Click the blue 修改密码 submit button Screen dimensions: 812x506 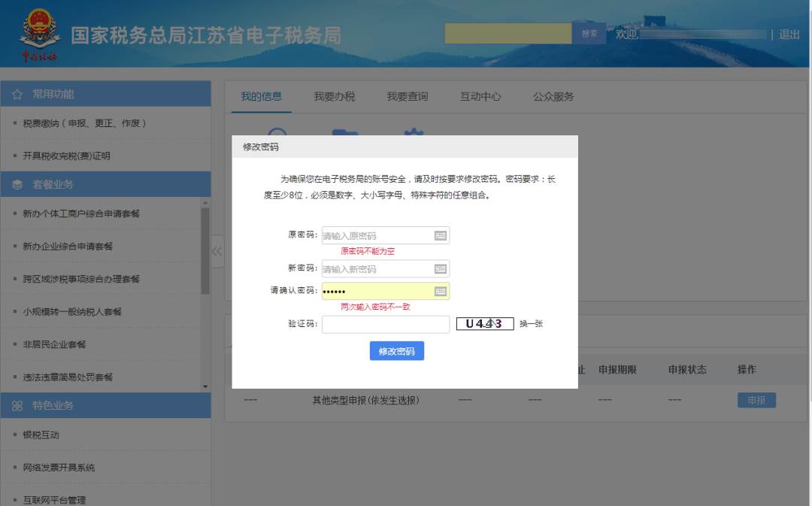click(397, 351)
